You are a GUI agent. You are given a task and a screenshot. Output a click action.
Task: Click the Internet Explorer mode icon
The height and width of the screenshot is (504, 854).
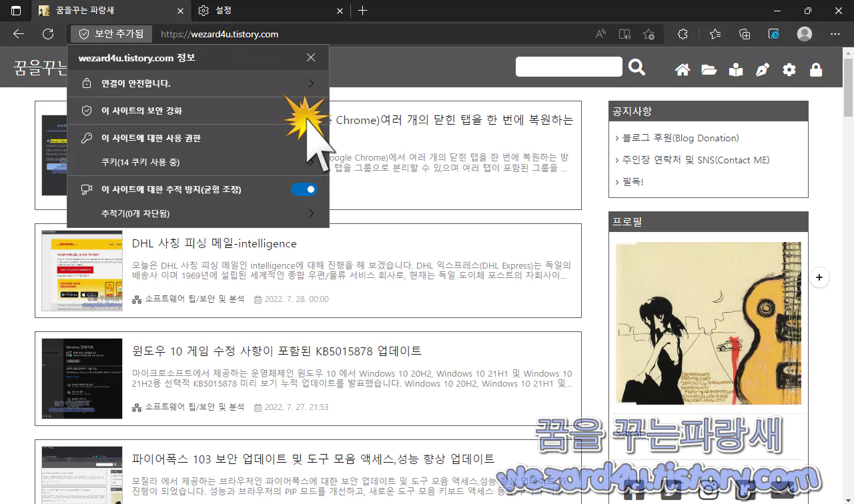[x=773, y=34]
